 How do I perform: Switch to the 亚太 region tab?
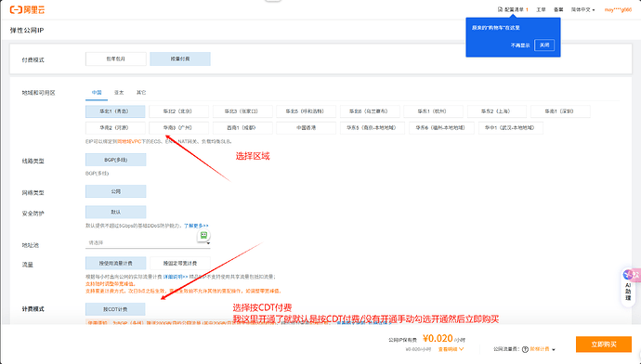(119, 93)
